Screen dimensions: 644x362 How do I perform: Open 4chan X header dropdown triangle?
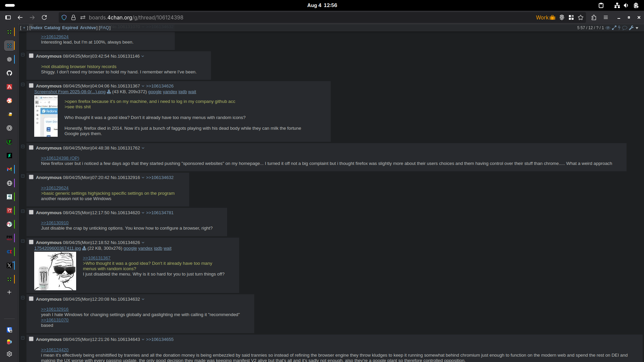pyautogui.click(x=637, y=28)
